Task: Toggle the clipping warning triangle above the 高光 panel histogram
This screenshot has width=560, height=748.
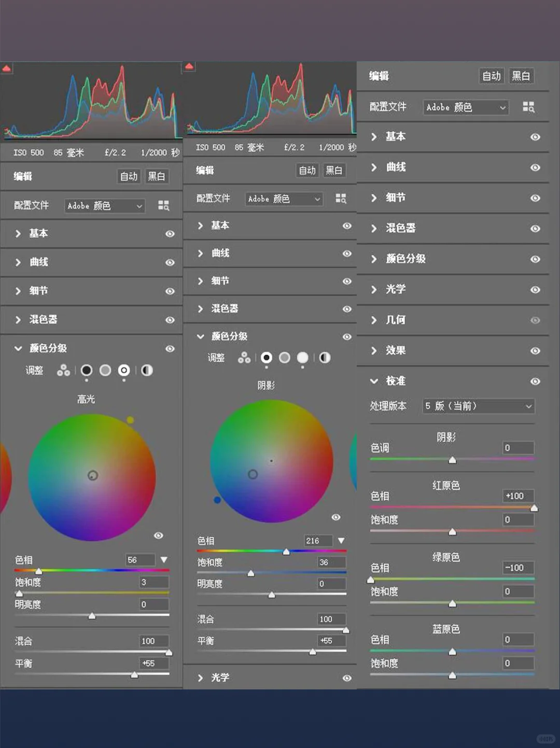Action: tap(6, 68)
